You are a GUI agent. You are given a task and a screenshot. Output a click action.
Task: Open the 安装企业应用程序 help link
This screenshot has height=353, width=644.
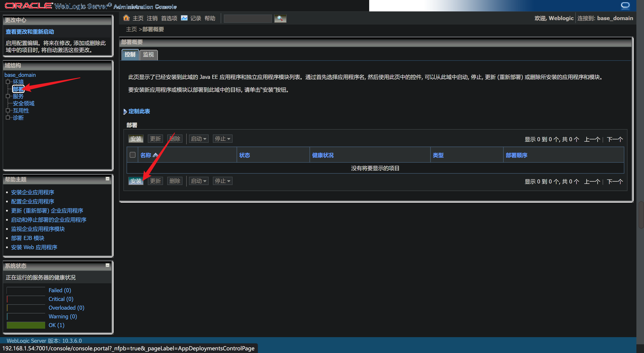[x=32, y=192]
